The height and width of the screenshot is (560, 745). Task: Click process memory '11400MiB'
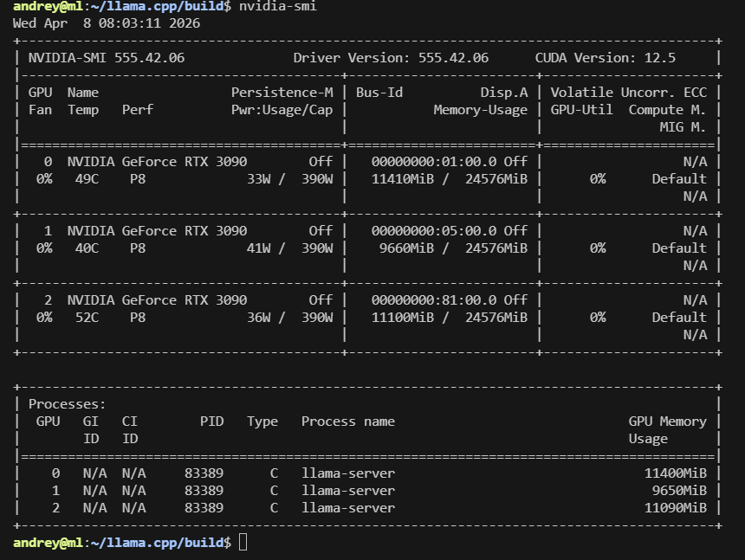click(675, 473)
